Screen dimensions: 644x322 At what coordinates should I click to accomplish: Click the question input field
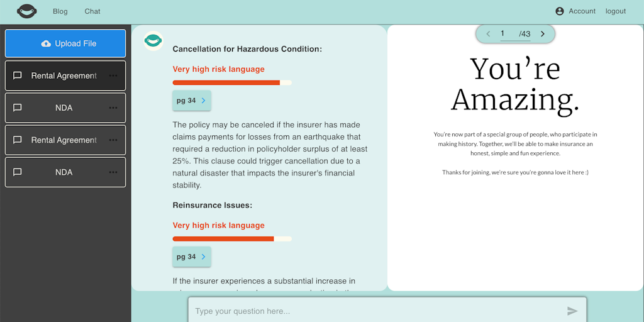click(377, 311)
